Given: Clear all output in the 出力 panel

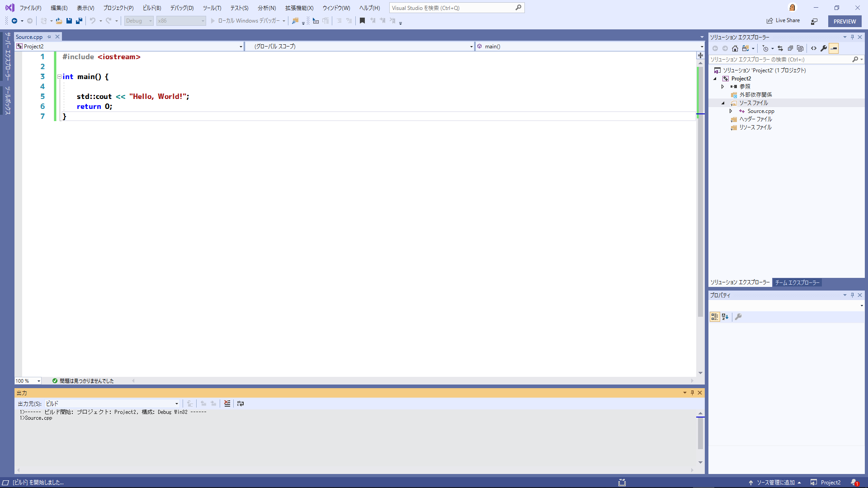Looking at the screenshot, I should click(x=227, y=404).
